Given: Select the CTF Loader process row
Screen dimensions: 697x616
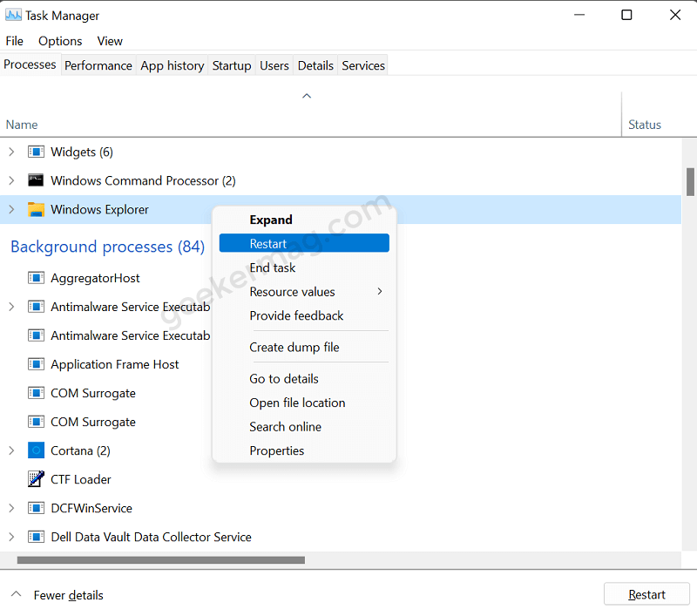Looking at the screenshot, I should (341, 479).
